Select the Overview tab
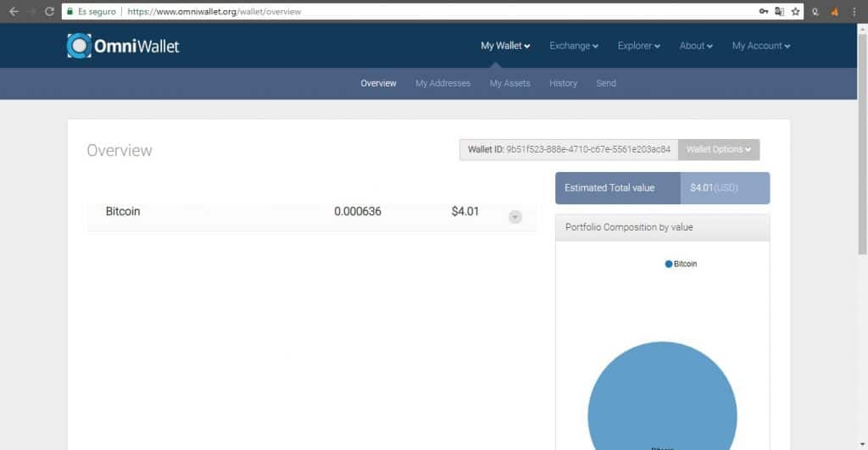868x450 pixels. click(x=378, y=83)
